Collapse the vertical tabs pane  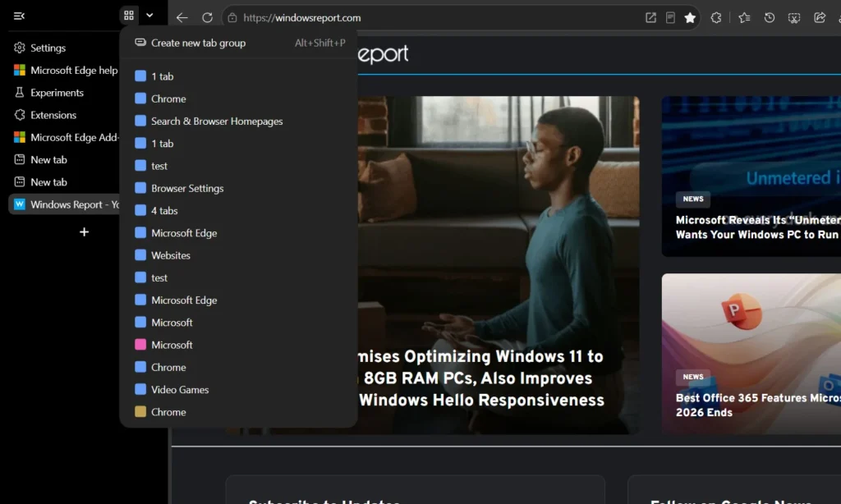20,16
